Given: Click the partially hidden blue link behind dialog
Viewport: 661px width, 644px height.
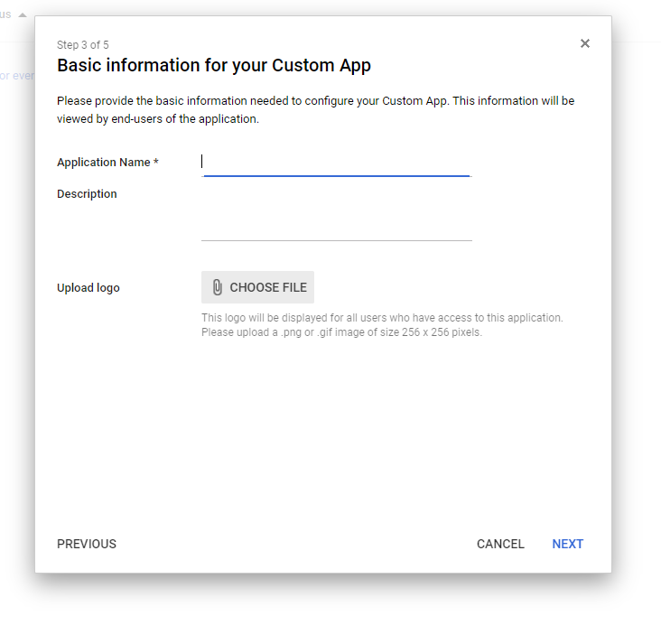Looking at the screenshot, I should click(x=16, y=76).
